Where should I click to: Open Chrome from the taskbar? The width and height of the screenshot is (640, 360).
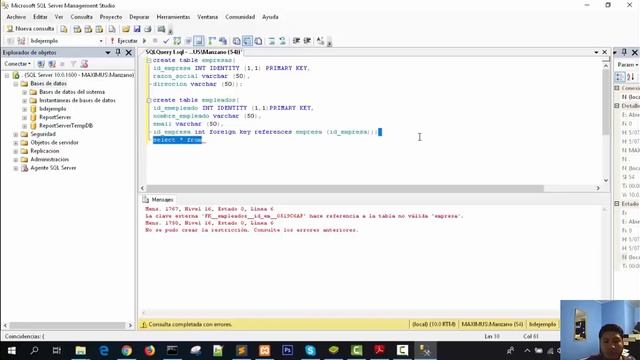[x=127, y=351]
